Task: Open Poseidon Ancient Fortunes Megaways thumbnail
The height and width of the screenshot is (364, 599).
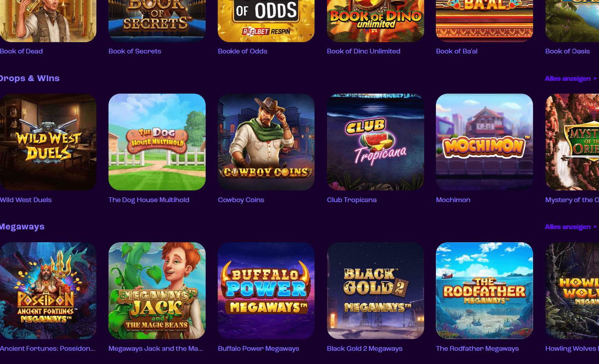Action: point(48,291)
